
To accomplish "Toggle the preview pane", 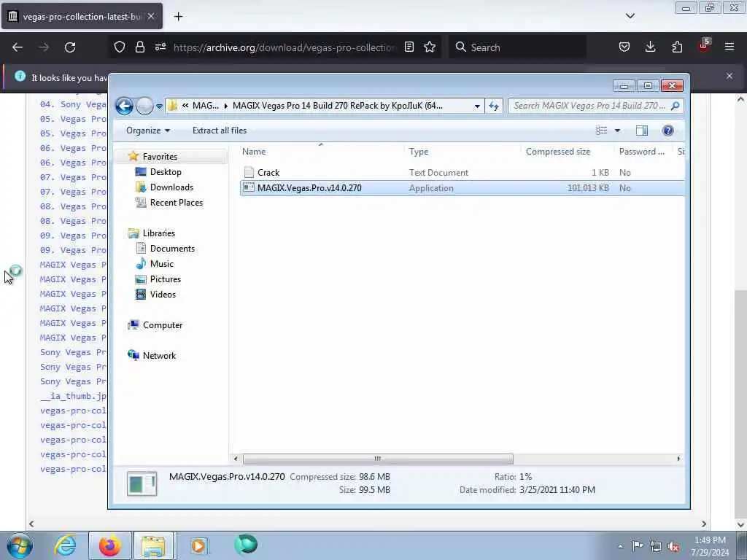I will pos(642,131).
